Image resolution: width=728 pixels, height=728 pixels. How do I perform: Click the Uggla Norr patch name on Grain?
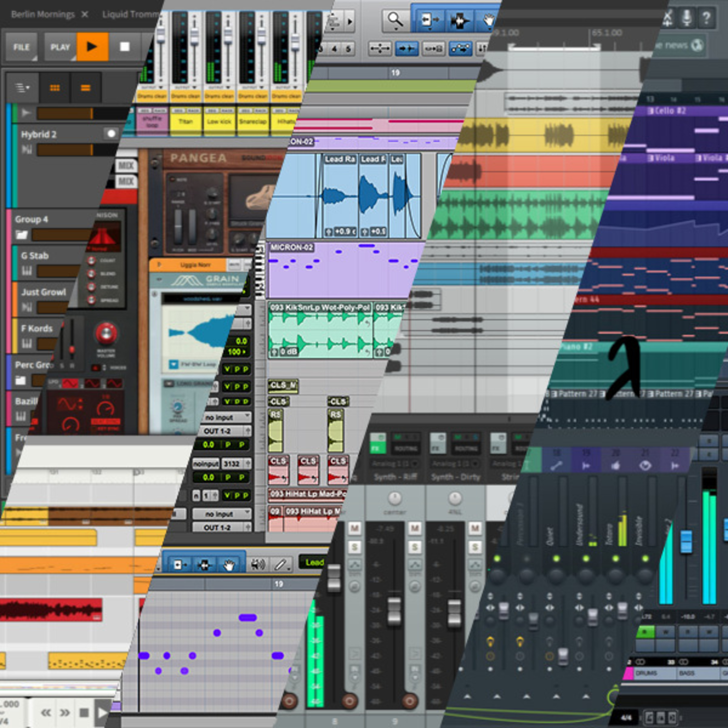[195, 265]
